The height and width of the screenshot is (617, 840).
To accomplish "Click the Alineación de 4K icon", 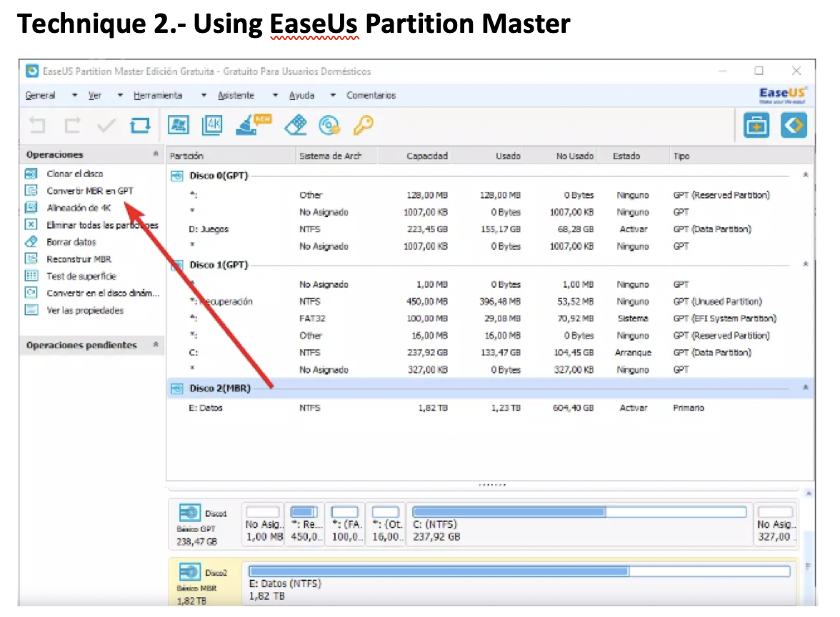I will (31, 208).
